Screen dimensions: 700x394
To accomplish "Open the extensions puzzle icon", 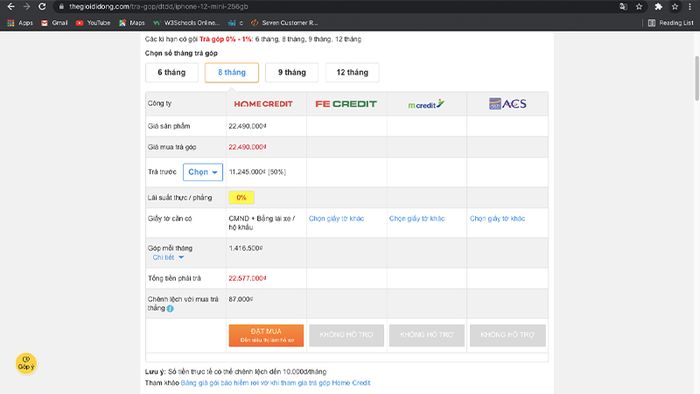I will pyautogui.click(x=658, y=7).
